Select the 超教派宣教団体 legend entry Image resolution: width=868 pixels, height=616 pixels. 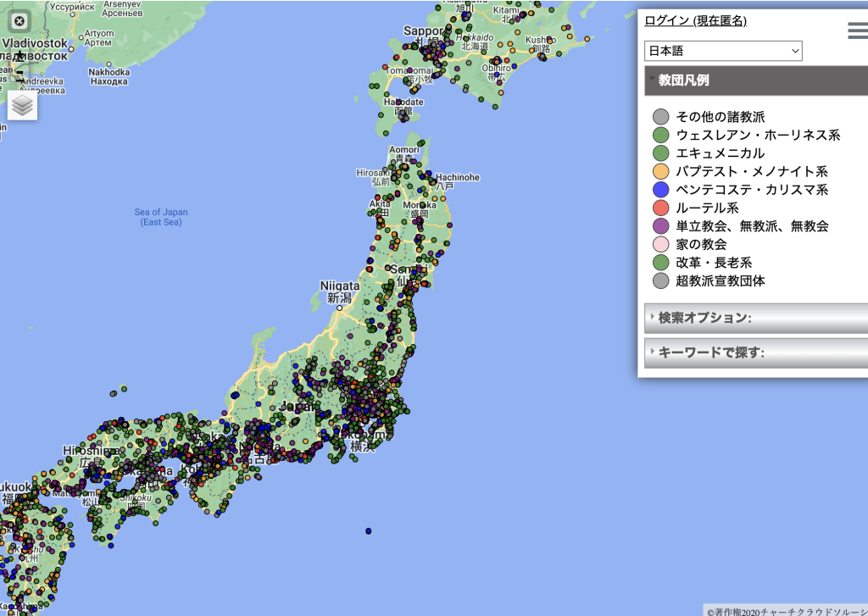coord(721,280)
